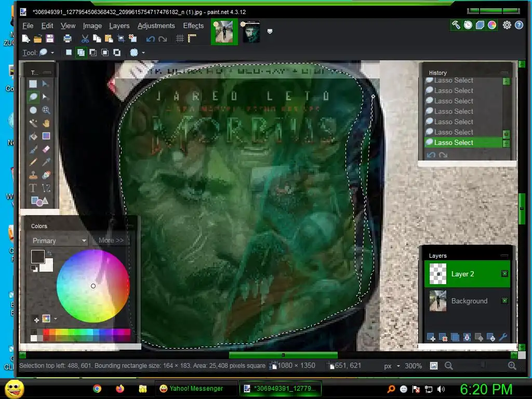
Task: Select the Zoom tool in toolbox
Action: (46, 110)
